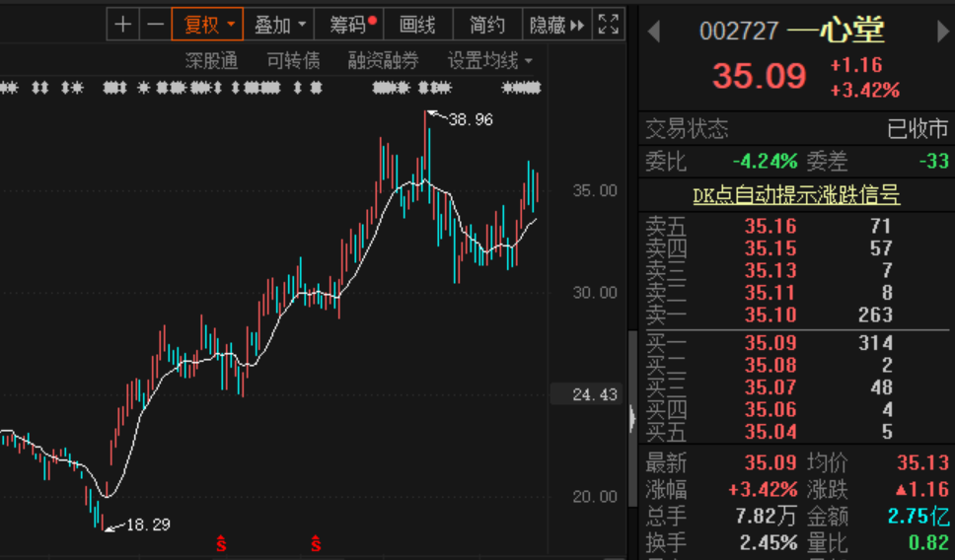Click the 已收市 trading status
Screen dimensions: 955x560
918,129
